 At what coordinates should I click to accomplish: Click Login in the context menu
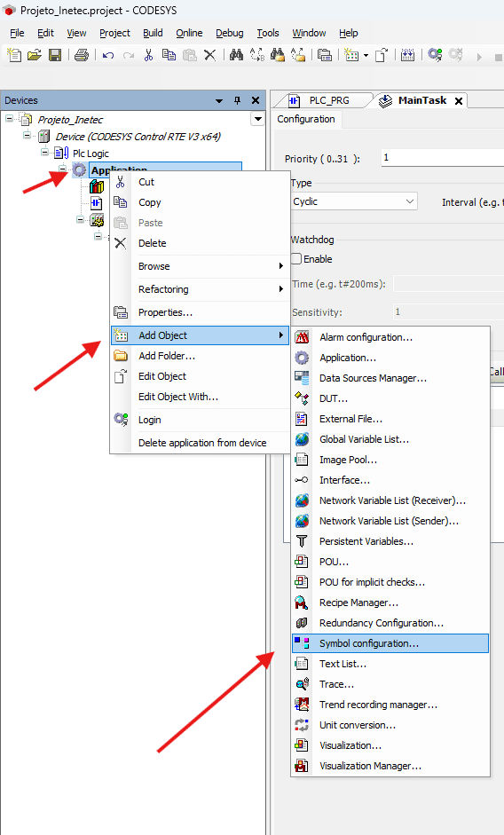201,420
